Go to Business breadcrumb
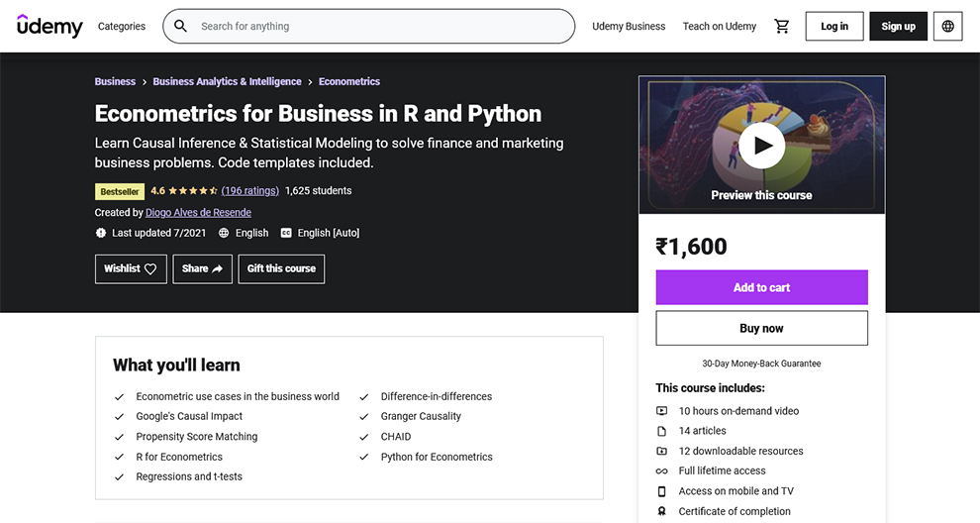 click(115, 81)
